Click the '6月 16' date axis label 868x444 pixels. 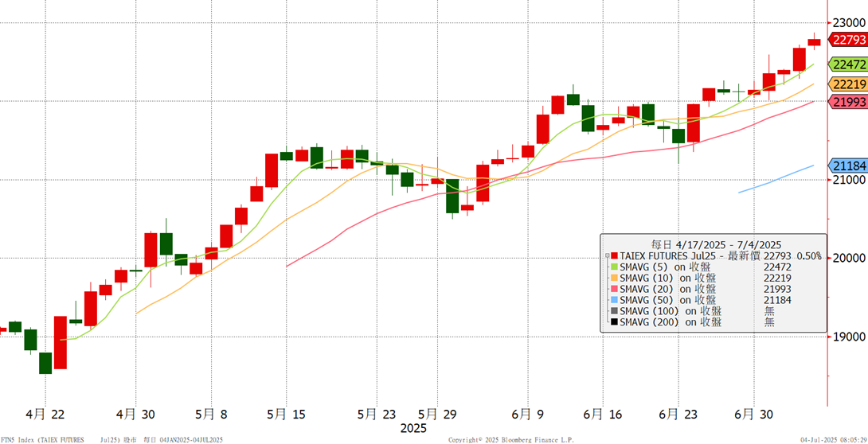602,415
